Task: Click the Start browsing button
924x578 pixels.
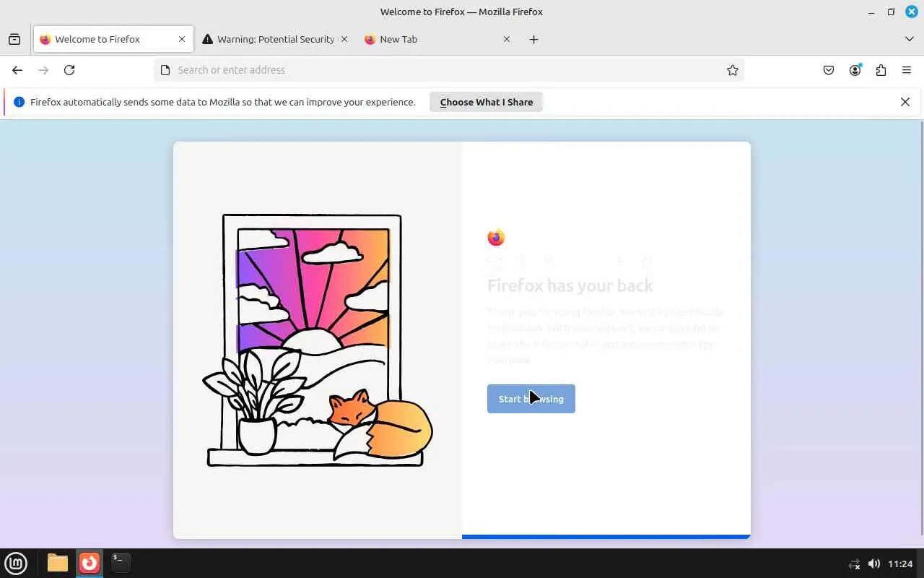Action: pos(531,399)
